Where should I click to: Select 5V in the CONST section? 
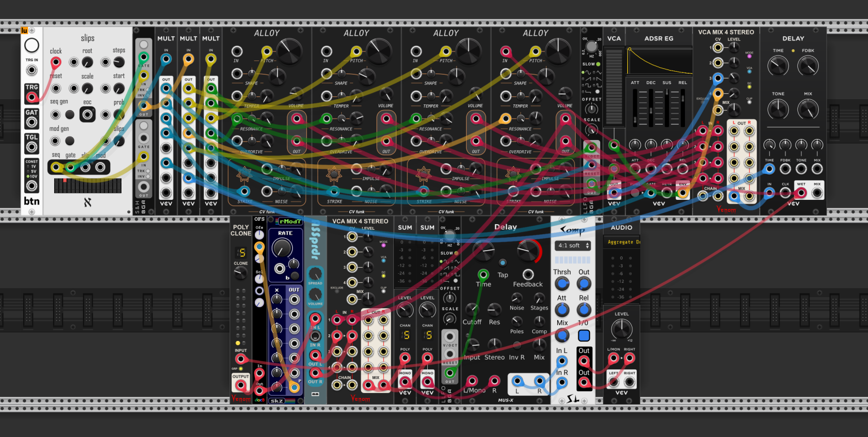(28, 171)
